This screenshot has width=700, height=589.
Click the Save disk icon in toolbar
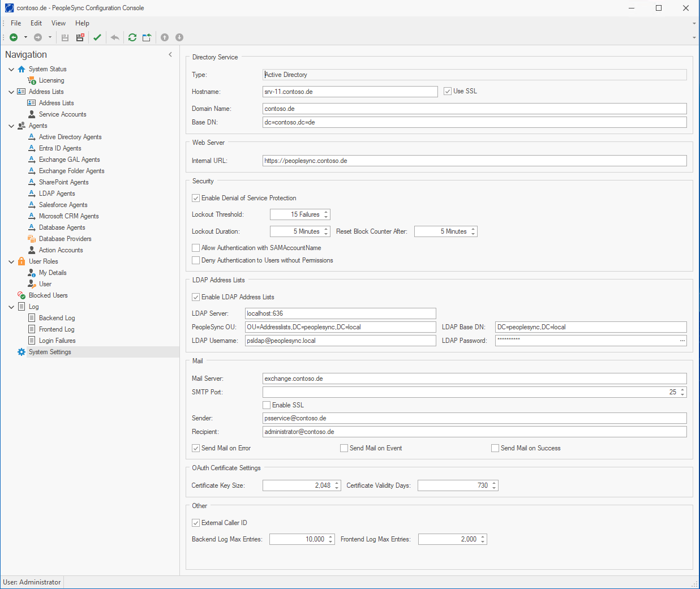[x=65, y=37]
